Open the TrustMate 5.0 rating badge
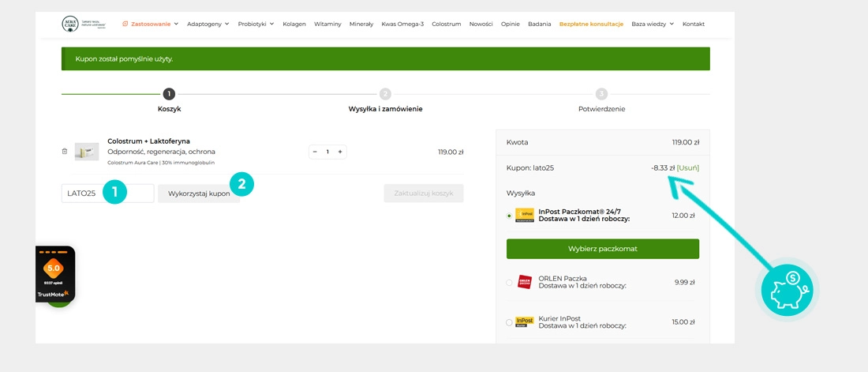The height and width of the screenshot is (372, 868). [55, 273]
